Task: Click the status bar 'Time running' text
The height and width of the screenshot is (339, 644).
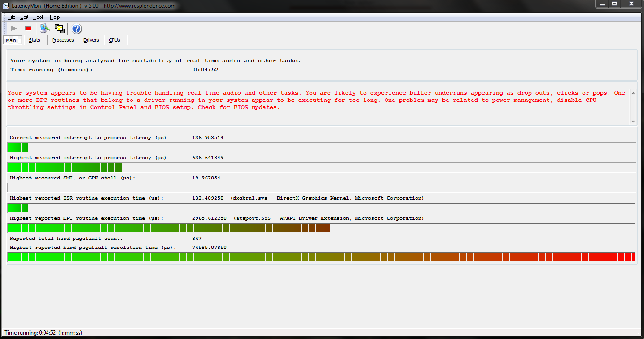Action: (43, 333)
